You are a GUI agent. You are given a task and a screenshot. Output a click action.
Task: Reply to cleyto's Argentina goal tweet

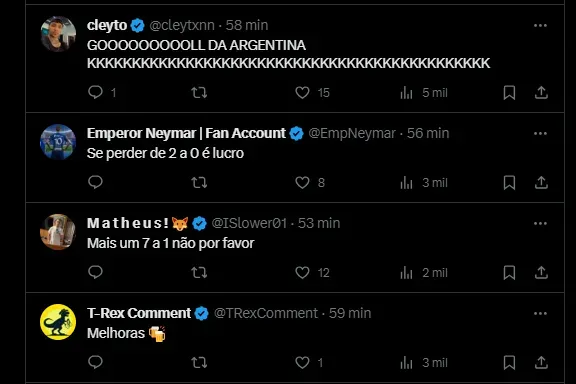tap(96, 92)
